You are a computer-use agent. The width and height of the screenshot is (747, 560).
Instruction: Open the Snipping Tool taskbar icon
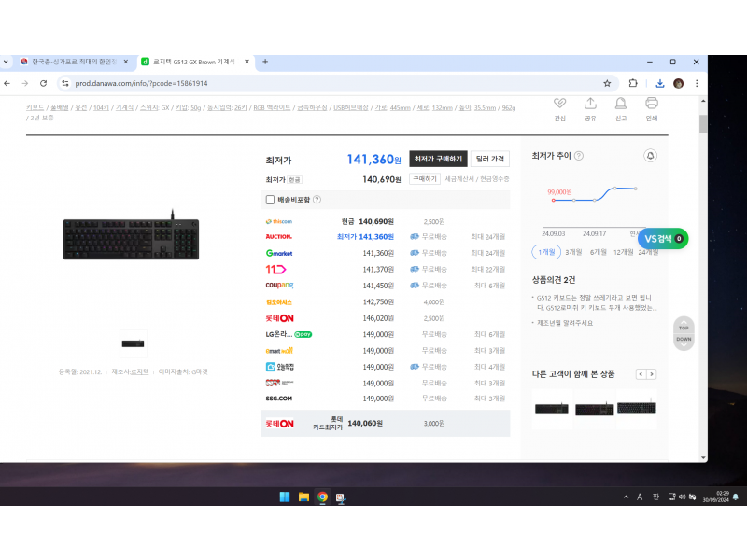tap(341, 497)
